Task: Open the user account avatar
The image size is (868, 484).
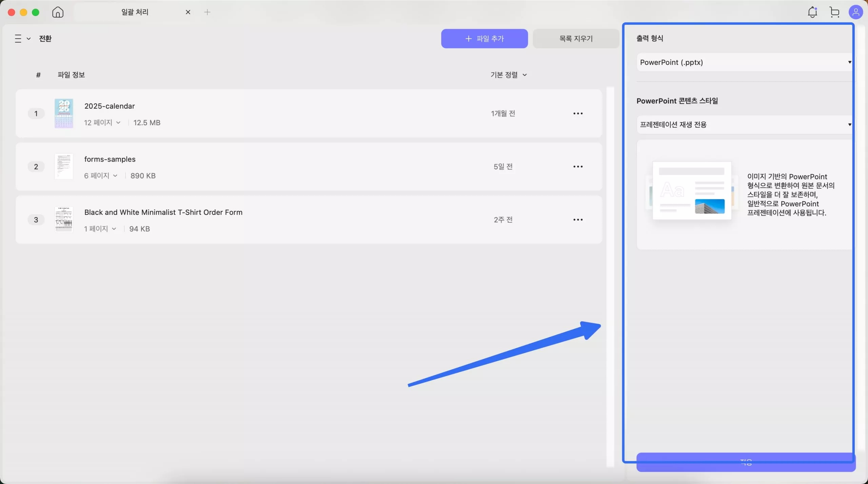Action: (x=855, y=12)
